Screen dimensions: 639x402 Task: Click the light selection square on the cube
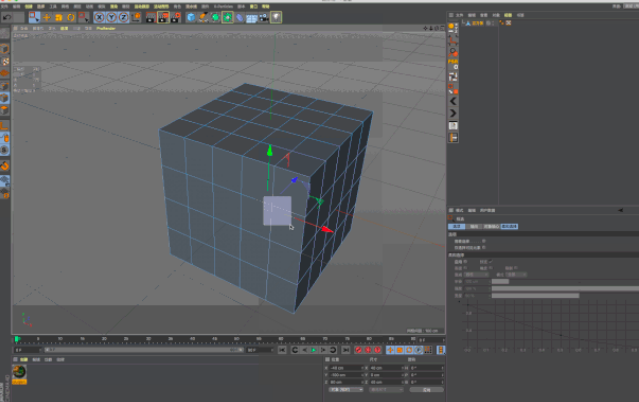[277, 211]
